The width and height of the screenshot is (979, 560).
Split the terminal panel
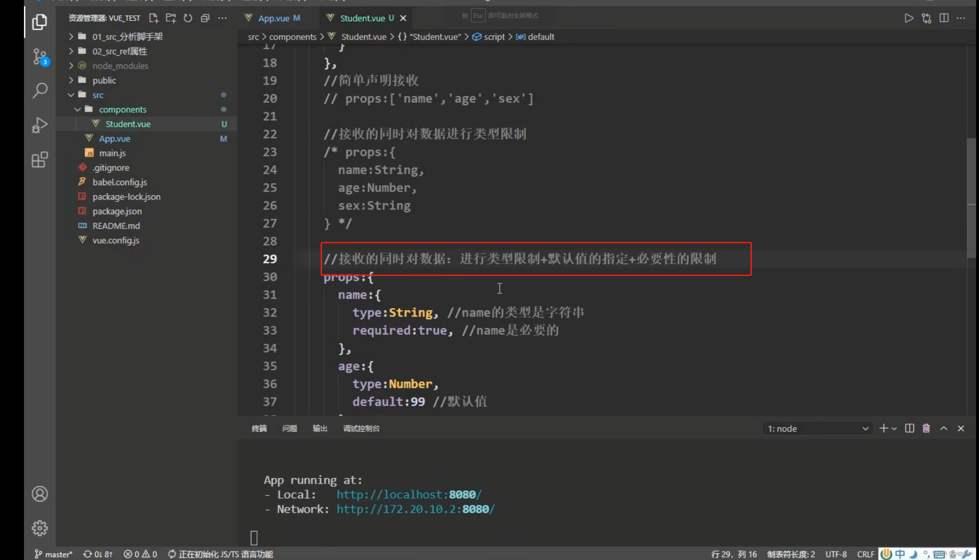[910, 428]
